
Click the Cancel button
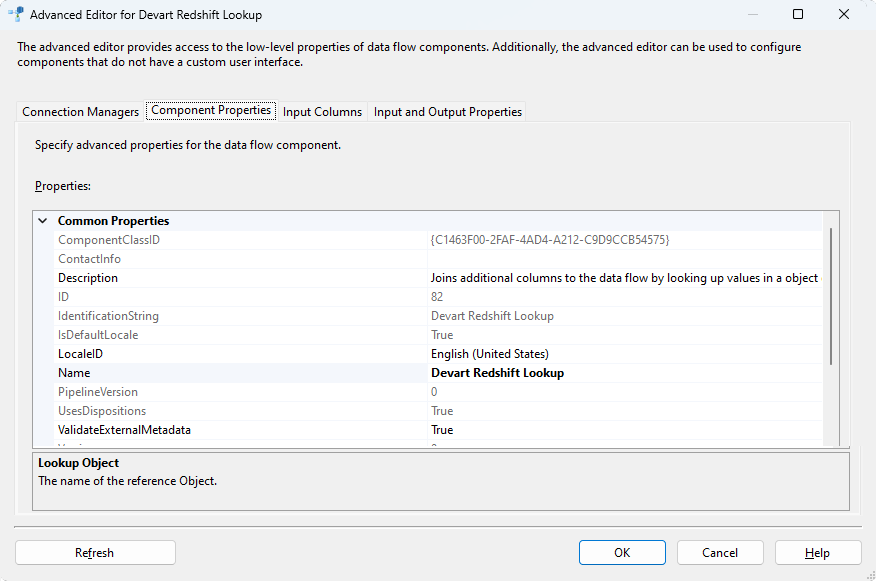[x=720, y=552]
